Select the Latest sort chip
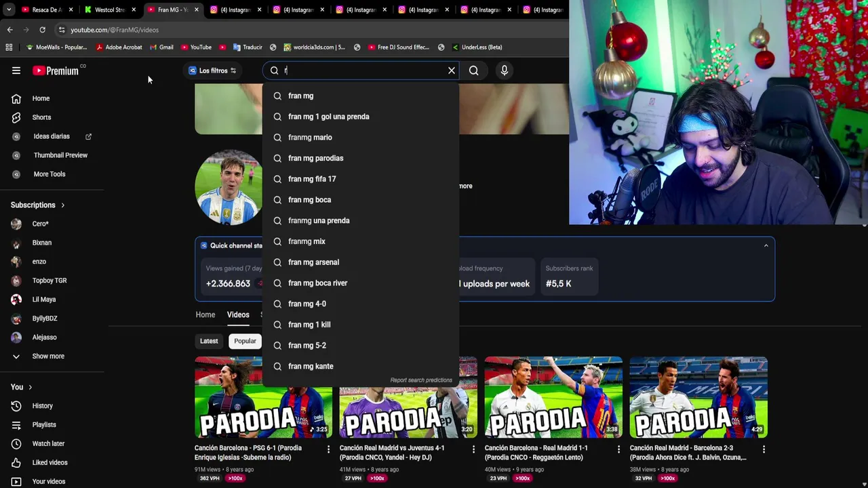 (x=209, y=342)
